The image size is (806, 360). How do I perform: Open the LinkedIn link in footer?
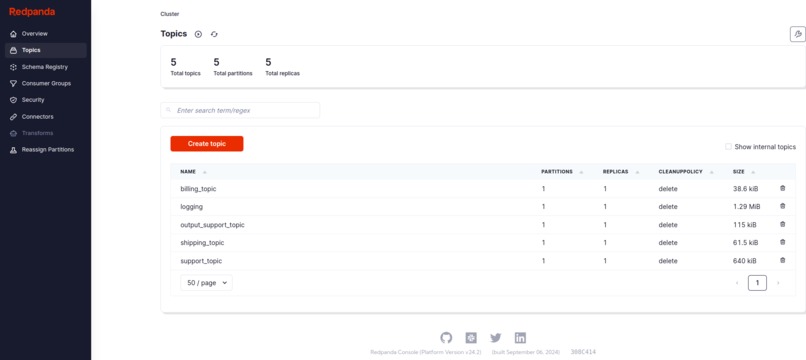click(520, 338)
